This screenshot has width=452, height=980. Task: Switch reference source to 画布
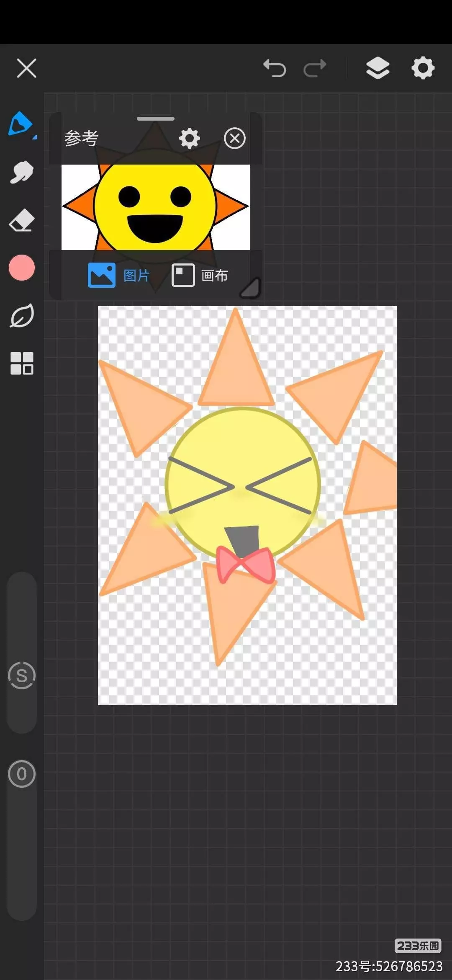(200, 275)
